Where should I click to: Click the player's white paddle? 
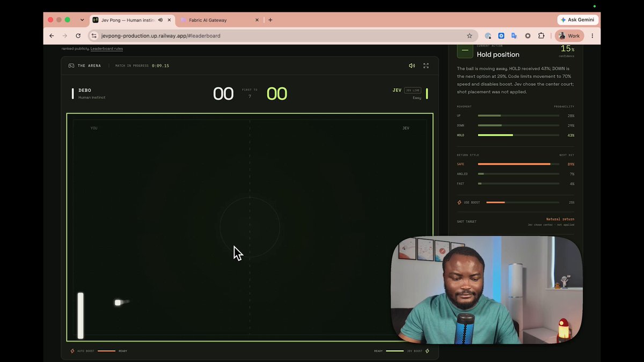(x=80, y=315)
